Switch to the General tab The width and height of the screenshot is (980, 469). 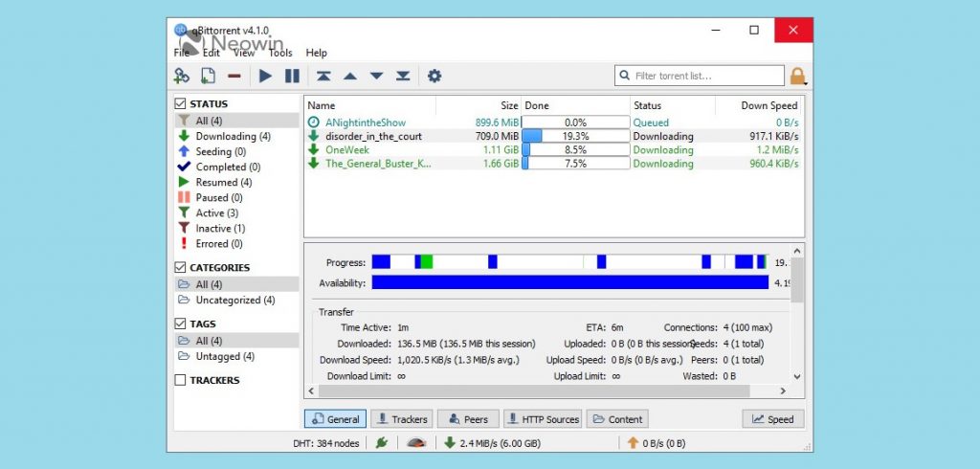[x=336, y=419]
